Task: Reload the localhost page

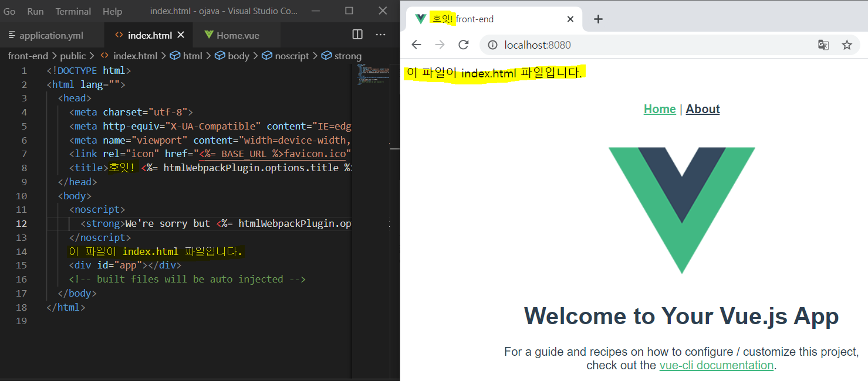Action: [x=464, y=45]
